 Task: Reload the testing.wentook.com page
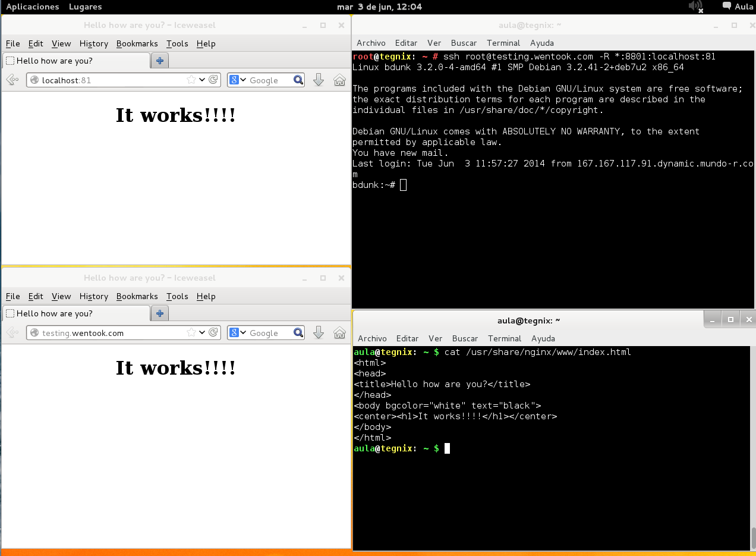[x=213, y=333]
